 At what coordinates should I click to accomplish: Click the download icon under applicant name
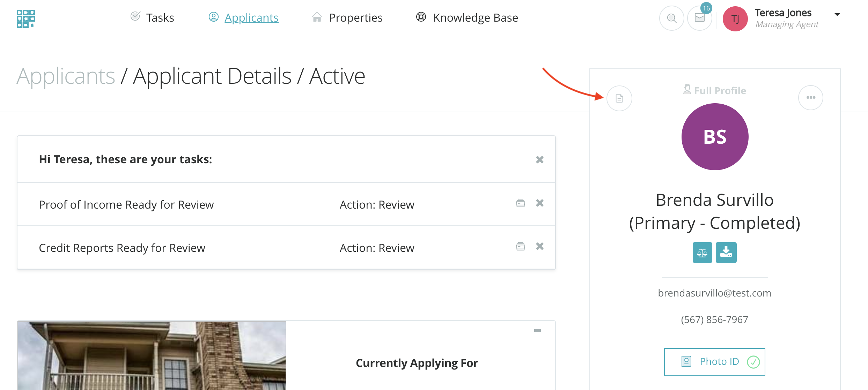pos(726,253)
